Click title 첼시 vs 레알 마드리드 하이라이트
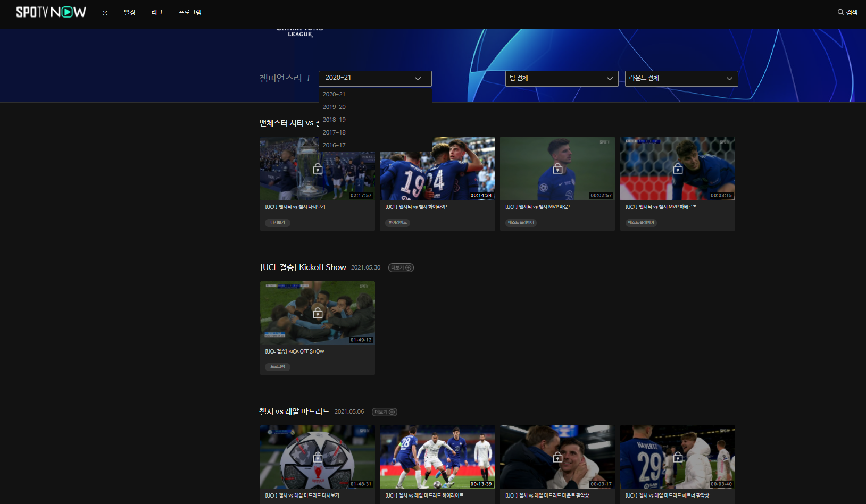866x504 pixels. tap(424, 495)
